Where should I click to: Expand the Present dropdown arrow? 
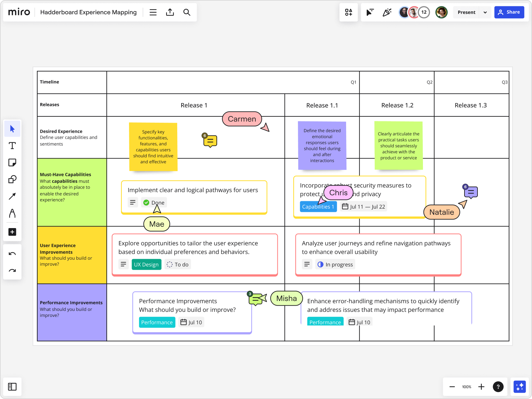point(485,12)
